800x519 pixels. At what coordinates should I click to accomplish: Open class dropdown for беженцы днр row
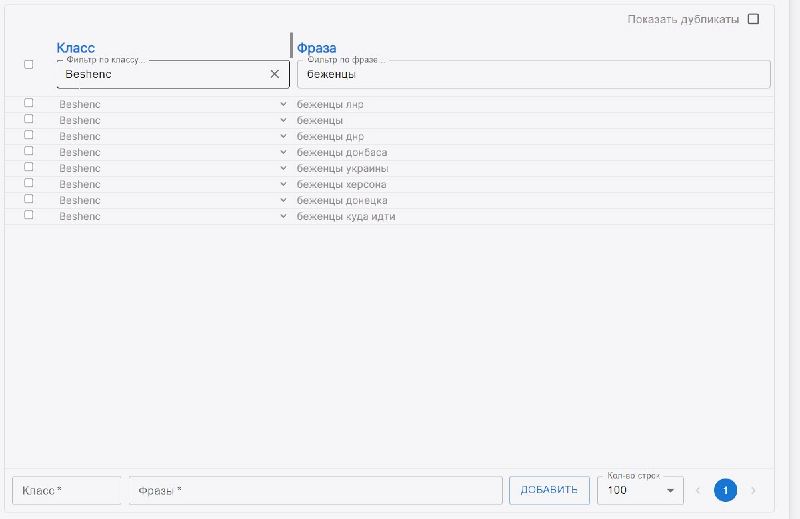283,136
